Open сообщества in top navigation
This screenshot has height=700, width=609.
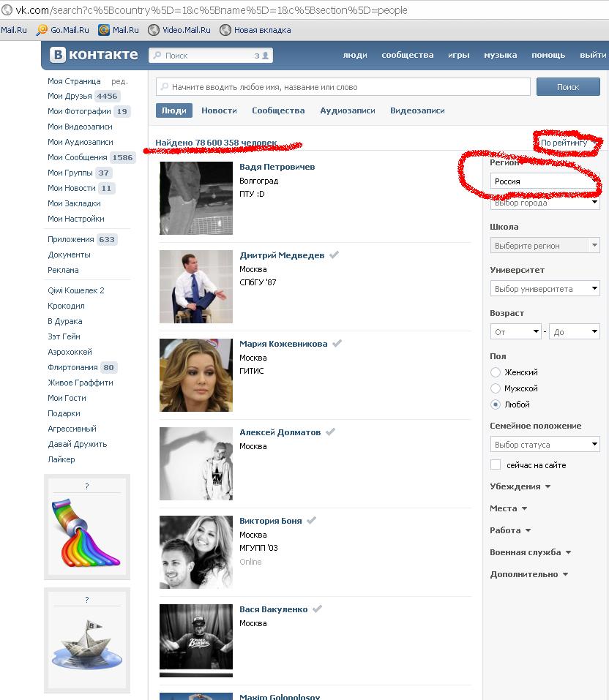pyautogui.click(x=408, y=55)
